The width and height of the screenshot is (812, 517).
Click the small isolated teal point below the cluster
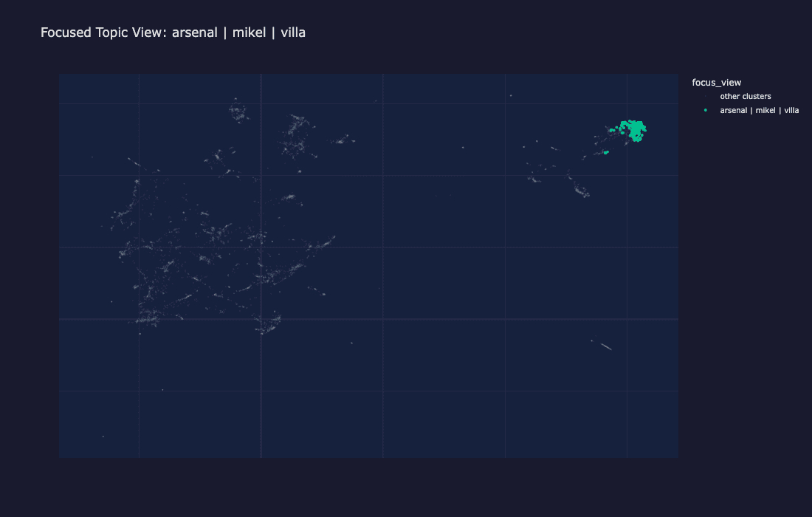click(x=606, y=152)
